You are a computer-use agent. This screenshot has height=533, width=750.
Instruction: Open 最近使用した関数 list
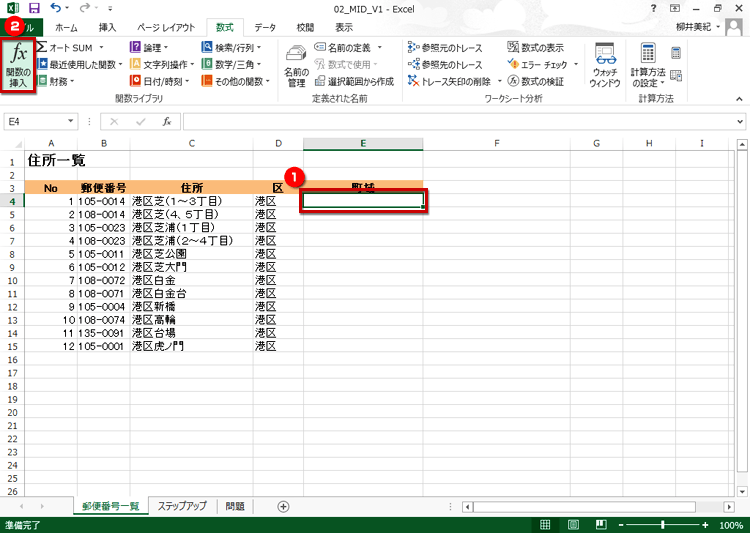pyautogui.click(x=80, y=64)
